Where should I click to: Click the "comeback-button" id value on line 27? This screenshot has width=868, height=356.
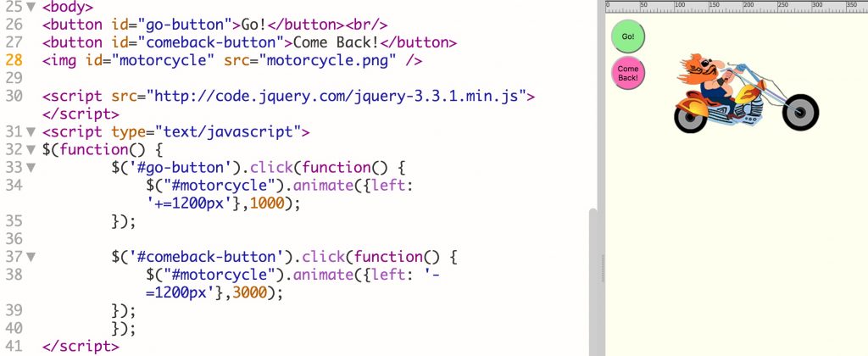[210, 42]
